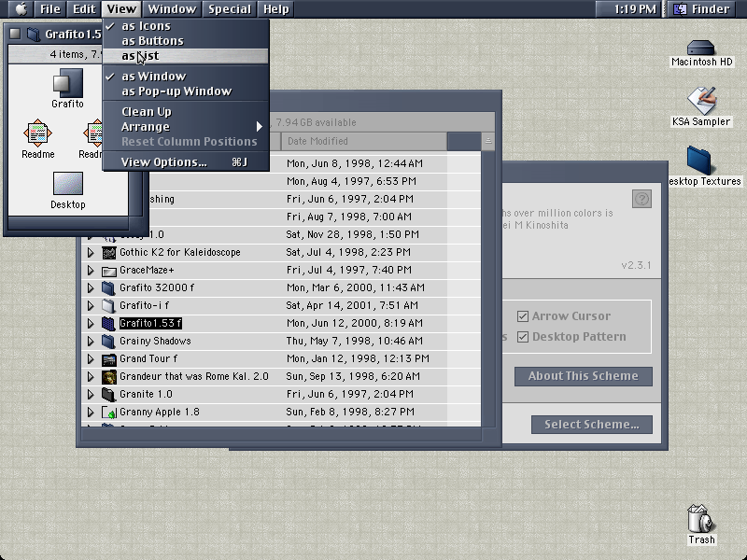Image resolution: width=747 pixels, height=560 pixels.
Task: Click the portrait icon beside Grandeur that was Rome
Action: click(x=109, y=377)
